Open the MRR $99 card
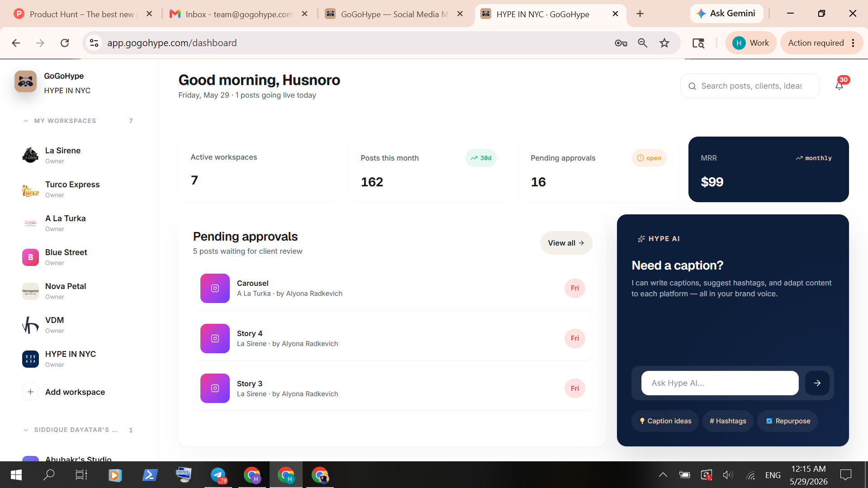 [x=768, y=170]
